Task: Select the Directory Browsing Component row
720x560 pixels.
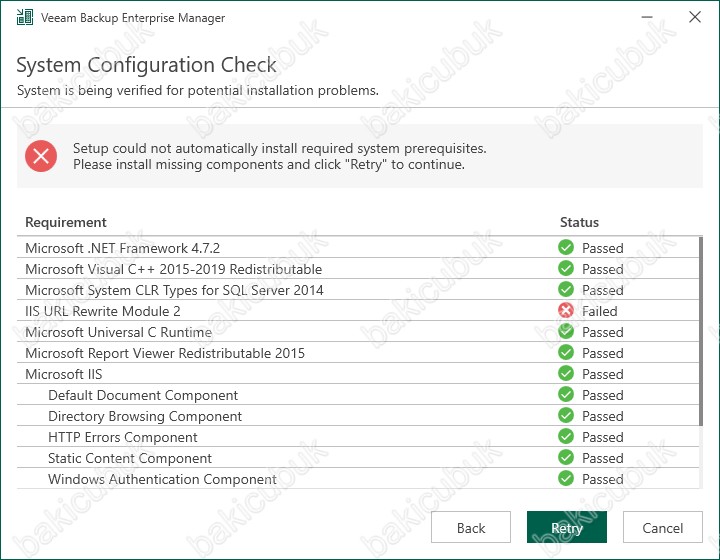Action: pyautogui.click(x=358, y=416)
